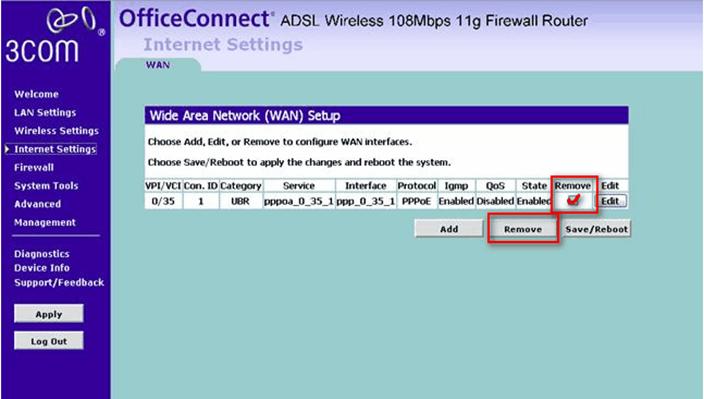Click the Igmp column header
Viewport: 704px width, 399px height.
[456, 186]
